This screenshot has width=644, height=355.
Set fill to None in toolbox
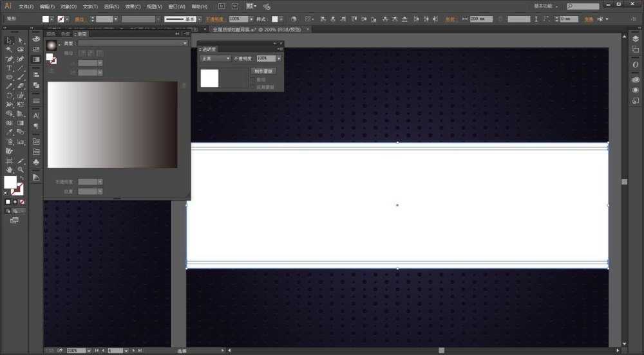pos(23,201)
